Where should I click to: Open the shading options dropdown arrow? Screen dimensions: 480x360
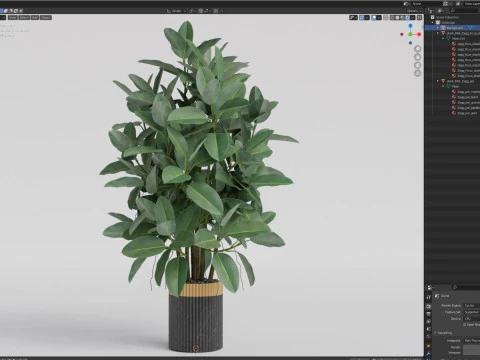(x=413, y=17)
